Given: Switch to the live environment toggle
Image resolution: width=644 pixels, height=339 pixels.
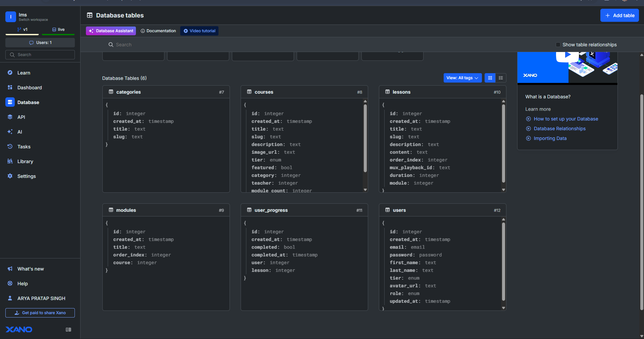Looking at the screenshot, I should coord(58,30).
